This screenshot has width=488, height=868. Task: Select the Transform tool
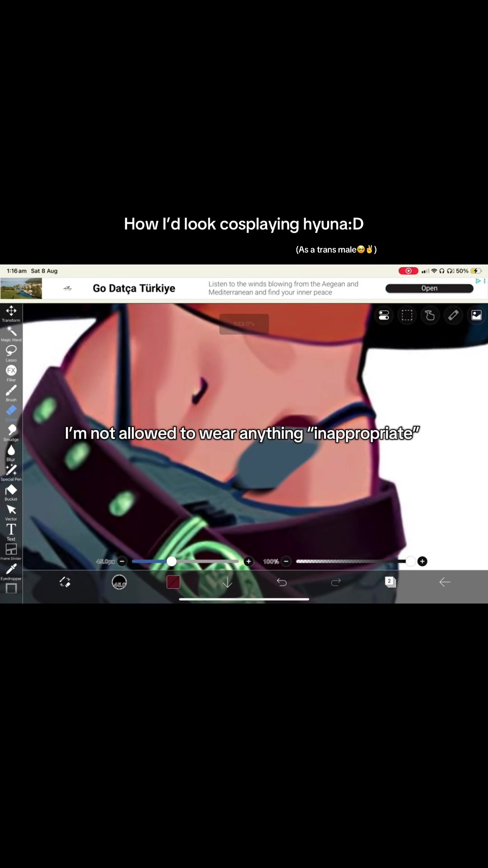click(11, 313)
